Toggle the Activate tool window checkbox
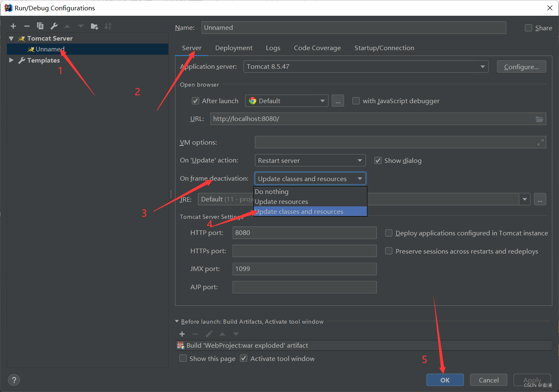 (244, 358)
